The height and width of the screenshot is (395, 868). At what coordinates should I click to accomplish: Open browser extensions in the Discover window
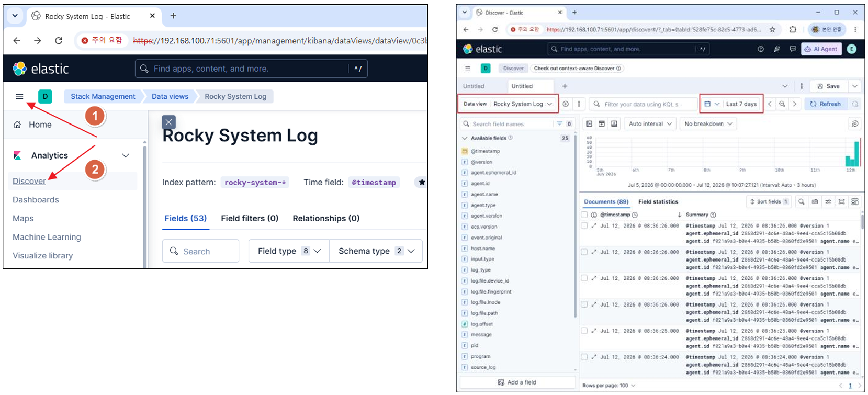[793, 29]
